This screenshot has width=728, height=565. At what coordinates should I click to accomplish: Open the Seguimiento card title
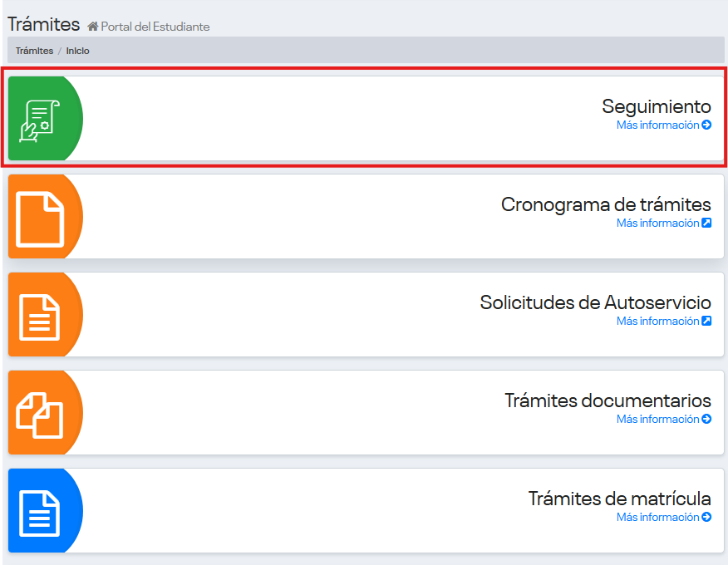(656, 106)
